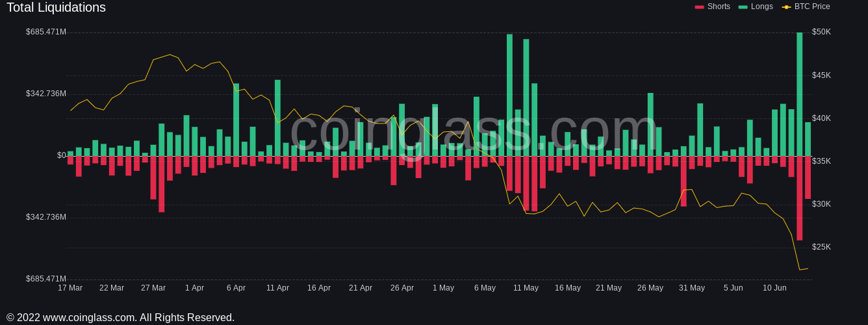
Task: Click the coinglass.com watermark in the chart
Action: point(473,130)
